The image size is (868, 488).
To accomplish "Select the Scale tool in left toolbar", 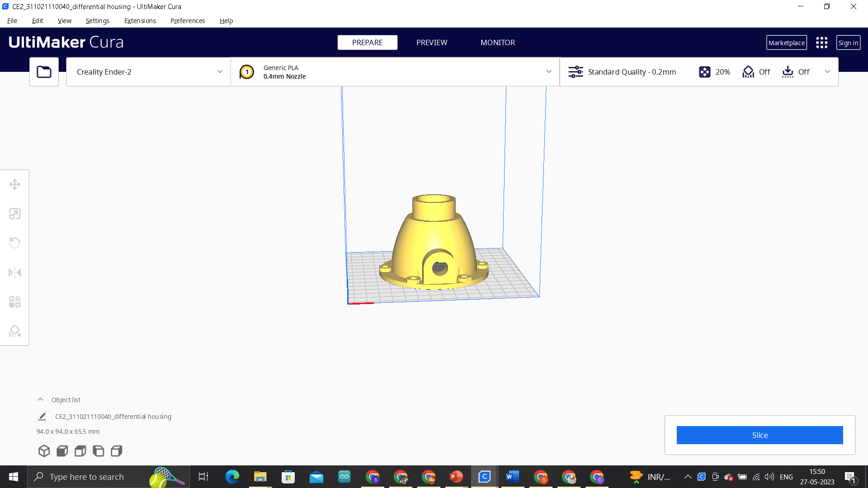I will (14, 214).
